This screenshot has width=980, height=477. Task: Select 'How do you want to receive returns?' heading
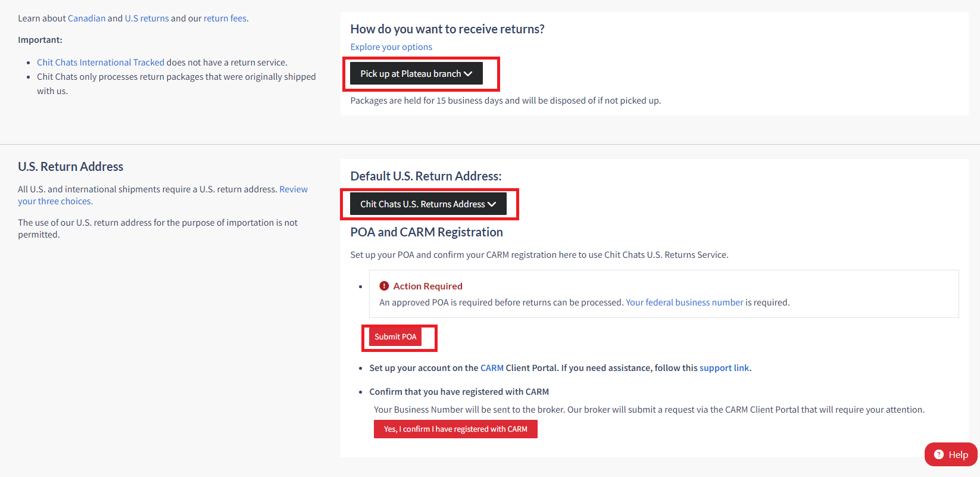447,29
